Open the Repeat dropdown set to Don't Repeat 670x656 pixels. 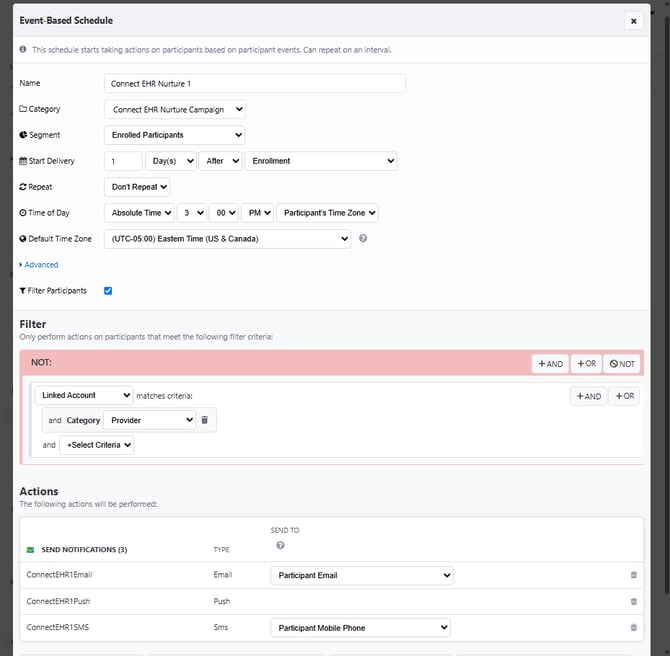[x=137, y=187]
